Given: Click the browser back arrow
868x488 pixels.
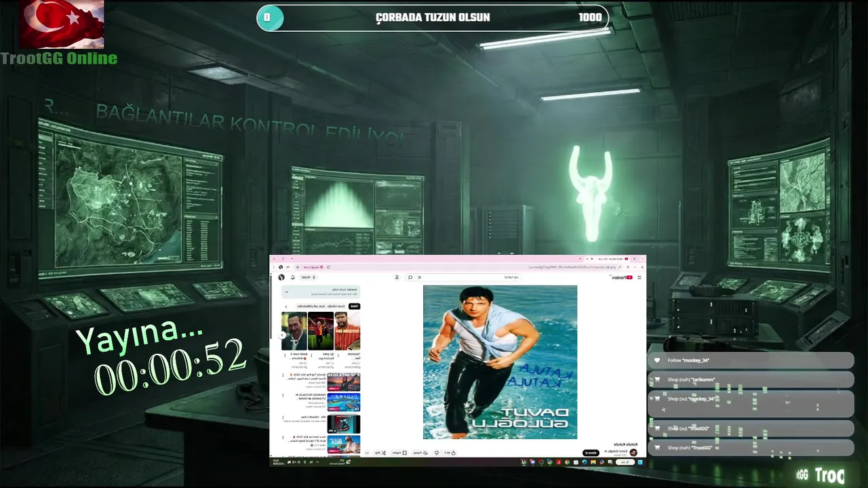Looking at the screenshot, I should click(x=642, y=267).
